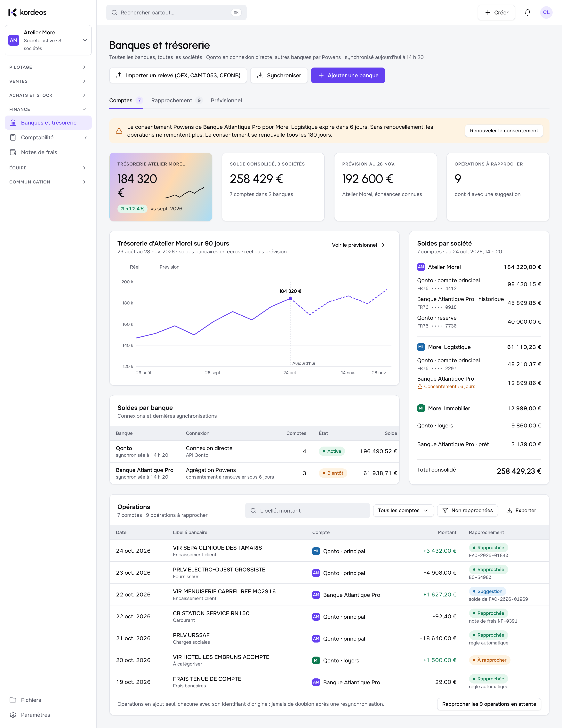Click the warning icon in consent banner
The height and width of the screenshot is (728, 562).
(119, 131)
